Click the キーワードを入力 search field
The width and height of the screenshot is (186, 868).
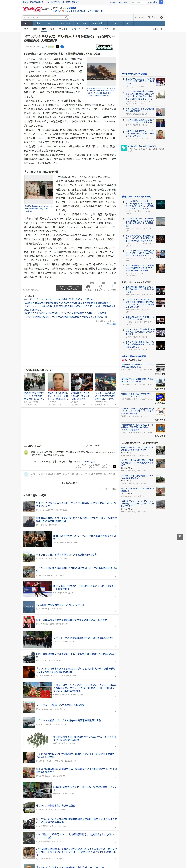pyautogui.click(x=44, y=17)
